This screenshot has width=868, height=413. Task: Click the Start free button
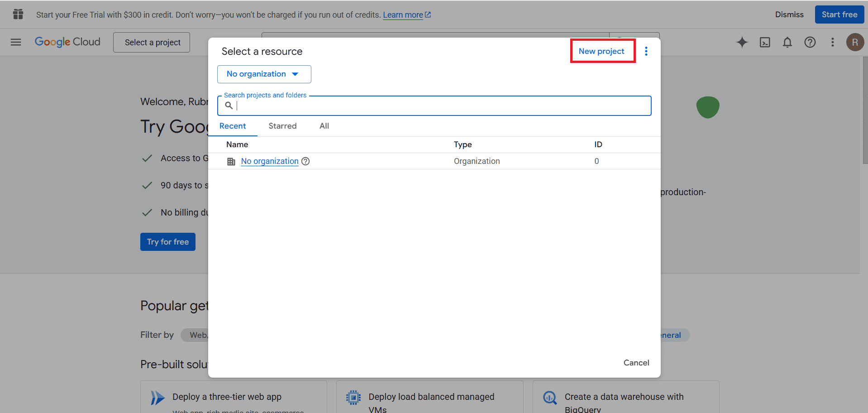[x=839, y=14]
